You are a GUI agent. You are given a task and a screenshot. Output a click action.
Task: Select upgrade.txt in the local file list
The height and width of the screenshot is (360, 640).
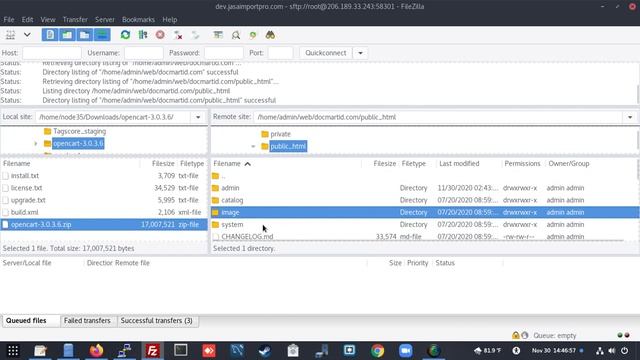click(104, 200)
